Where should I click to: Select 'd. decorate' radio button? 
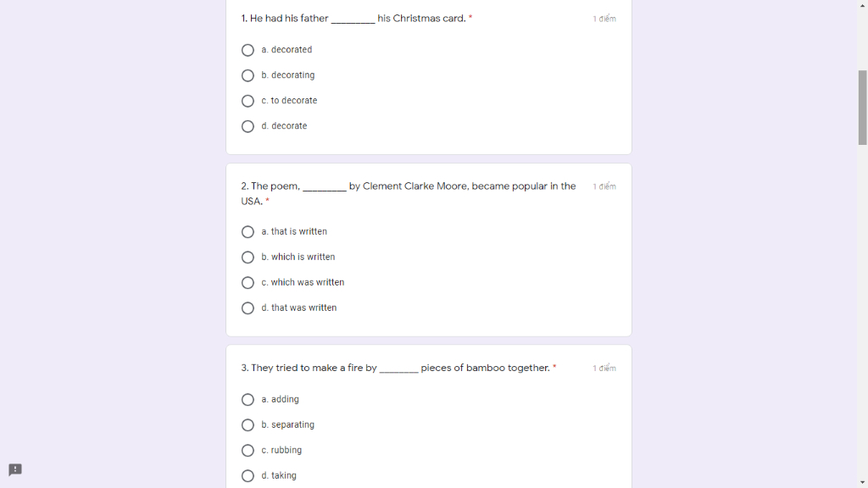coord(248,126)
